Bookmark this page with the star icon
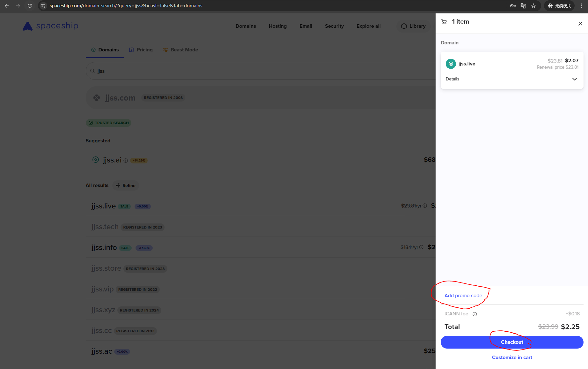 (533, 6)
